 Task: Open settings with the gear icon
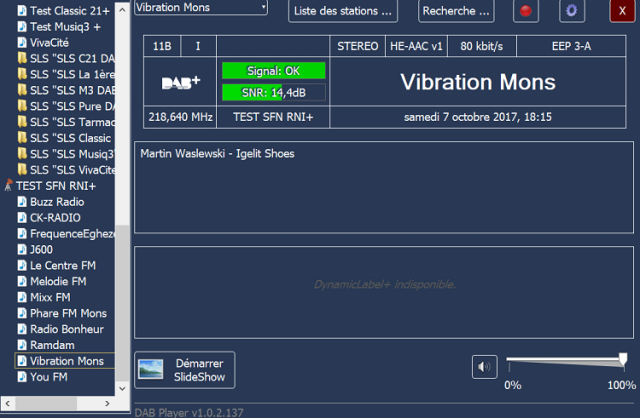[572, 11]
